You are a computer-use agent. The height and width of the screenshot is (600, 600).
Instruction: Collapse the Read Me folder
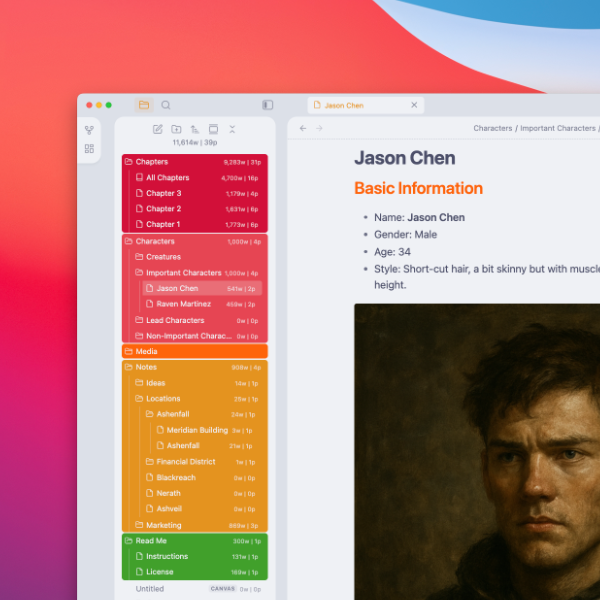coord(195,541)
